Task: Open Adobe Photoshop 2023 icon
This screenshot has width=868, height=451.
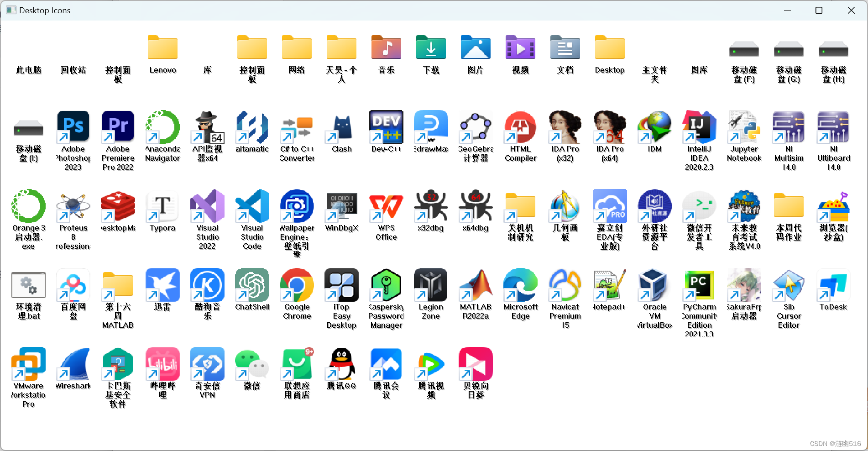Action: (73, 127)
